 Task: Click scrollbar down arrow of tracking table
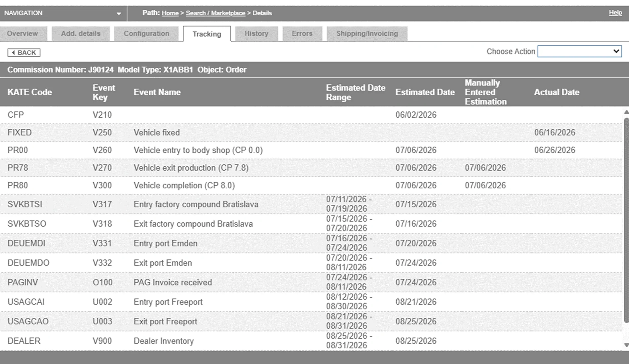tap(626, 345)
